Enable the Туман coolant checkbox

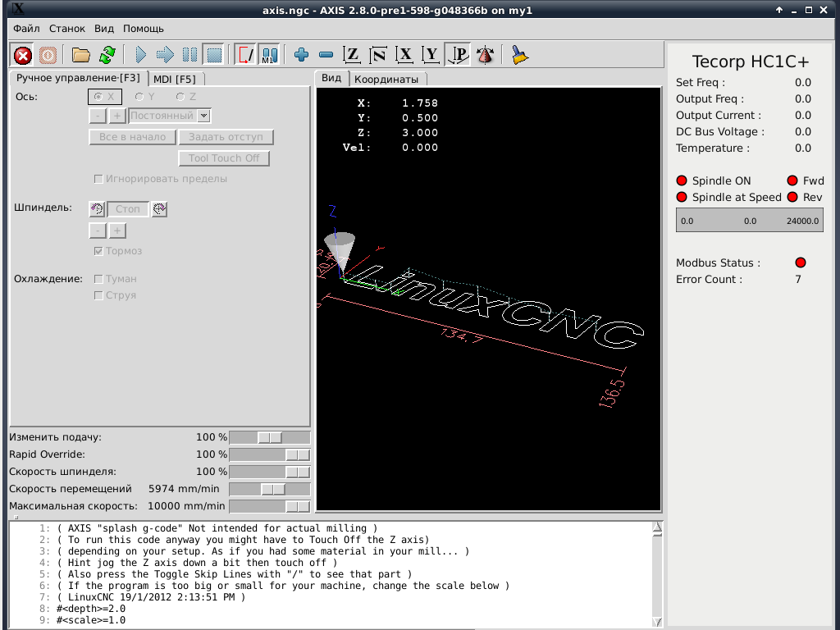pos(99,279)
